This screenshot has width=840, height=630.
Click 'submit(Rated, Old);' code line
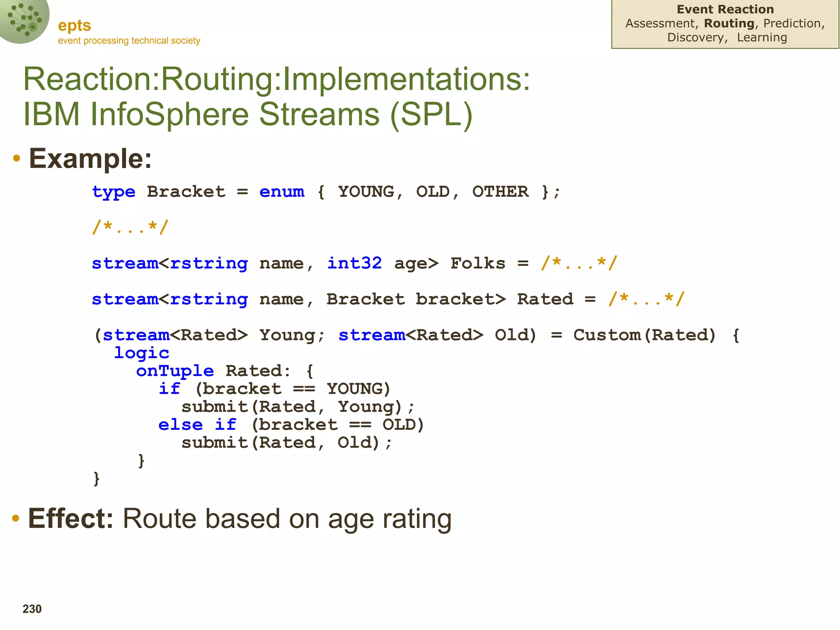tap(287, 443)
